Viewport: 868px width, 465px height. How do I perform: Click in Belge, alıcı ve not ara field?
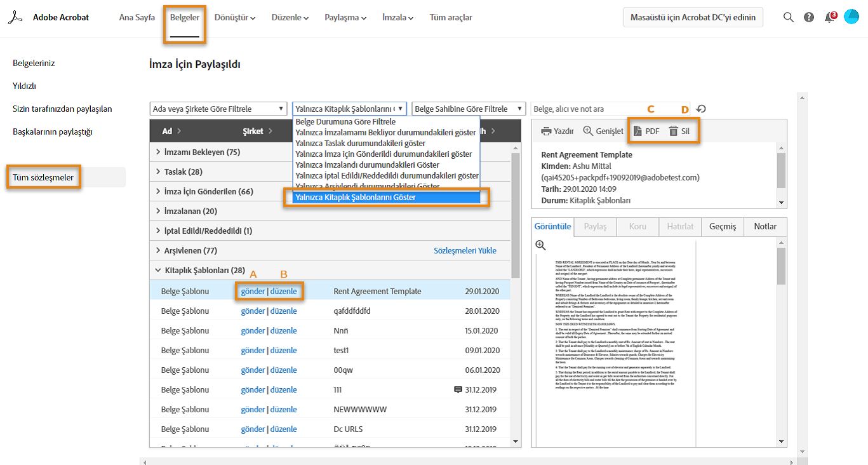click(611, 109)
